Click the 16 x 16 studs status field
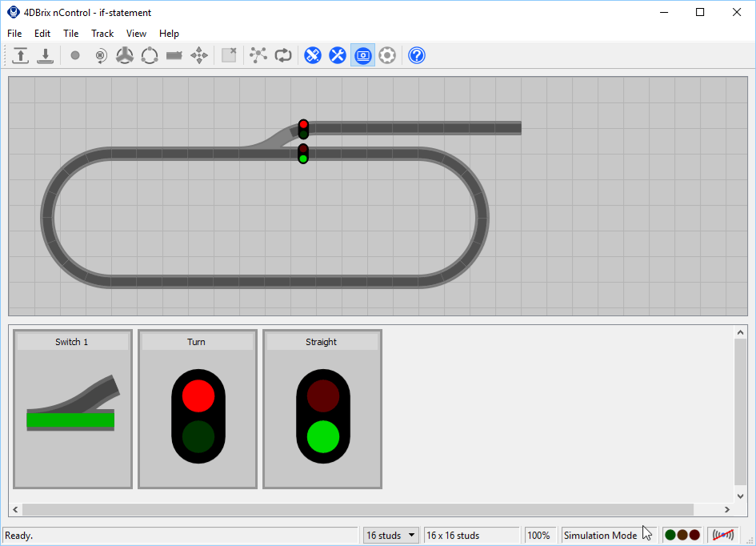Image resolution: width=756 pixels, height=546 pixels. pos(471,536)
